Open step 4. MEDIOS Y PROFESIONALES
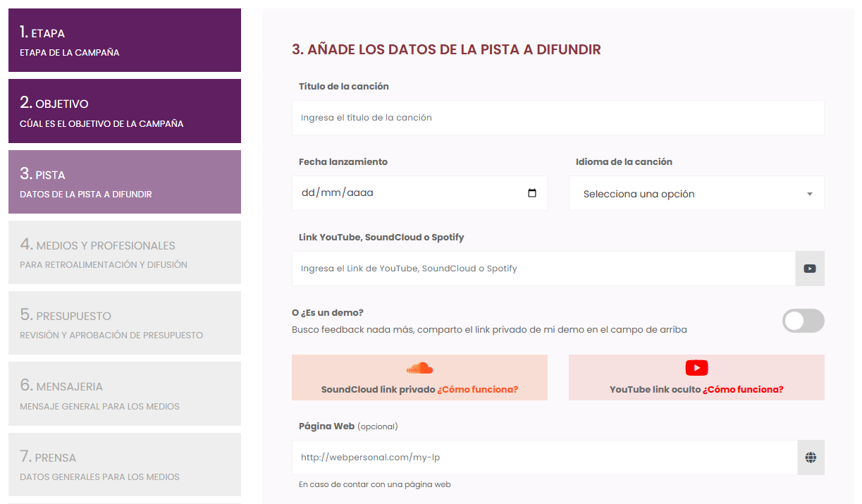 point(124,252)
